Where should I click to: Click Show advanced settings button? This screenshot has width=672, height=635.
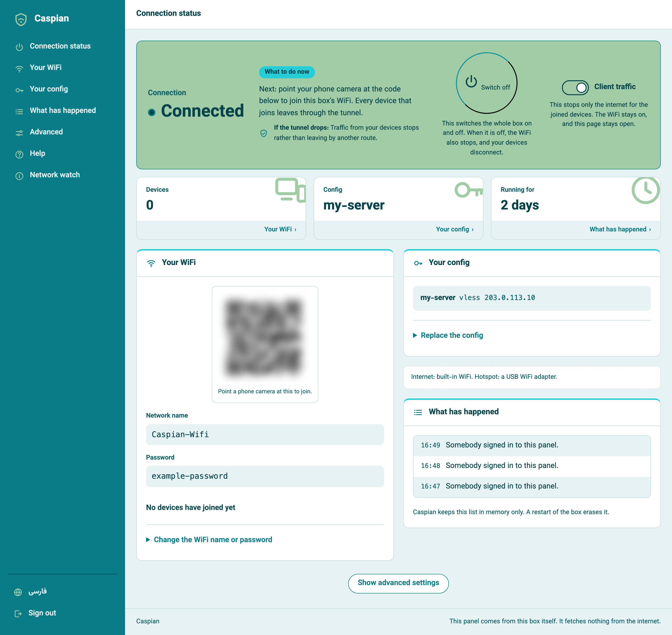coord(398,583)
